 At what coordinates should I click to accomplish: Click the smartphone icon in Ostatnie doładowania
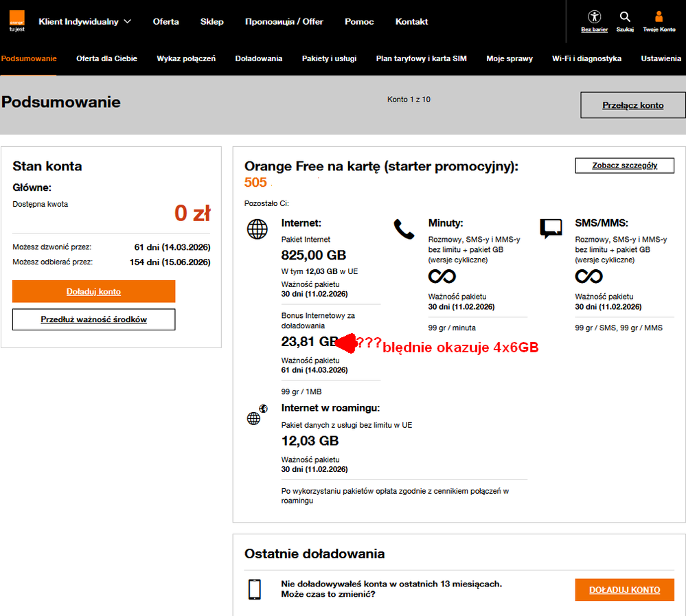(255, 589)
